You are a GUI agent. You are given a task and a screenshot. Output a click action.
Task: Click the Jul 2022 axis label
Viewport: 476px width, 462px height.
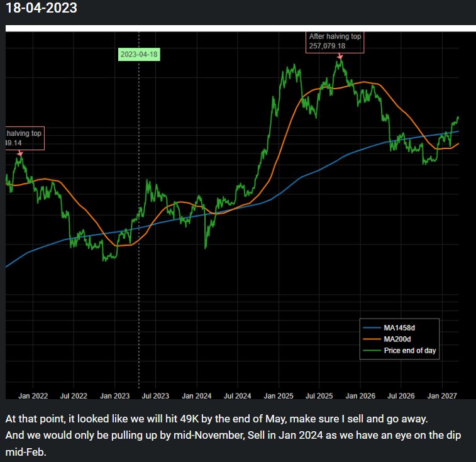coord(74,396)
